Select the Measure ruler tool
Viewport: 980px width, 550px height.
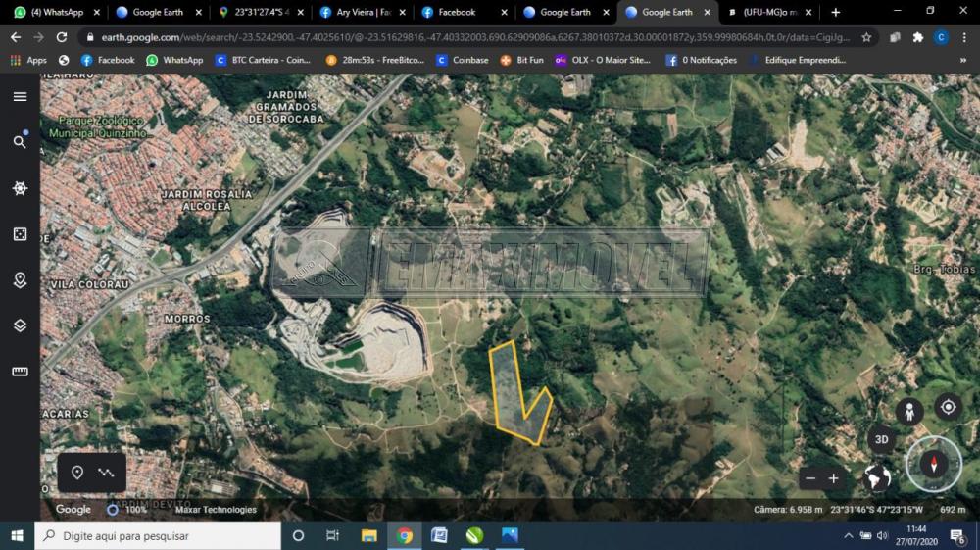point(20,372)
